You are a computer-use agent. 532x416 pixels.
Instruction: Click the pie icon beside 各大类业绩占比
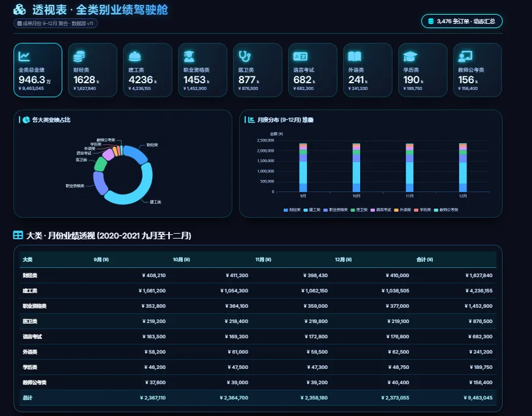[x=26, y=120]
